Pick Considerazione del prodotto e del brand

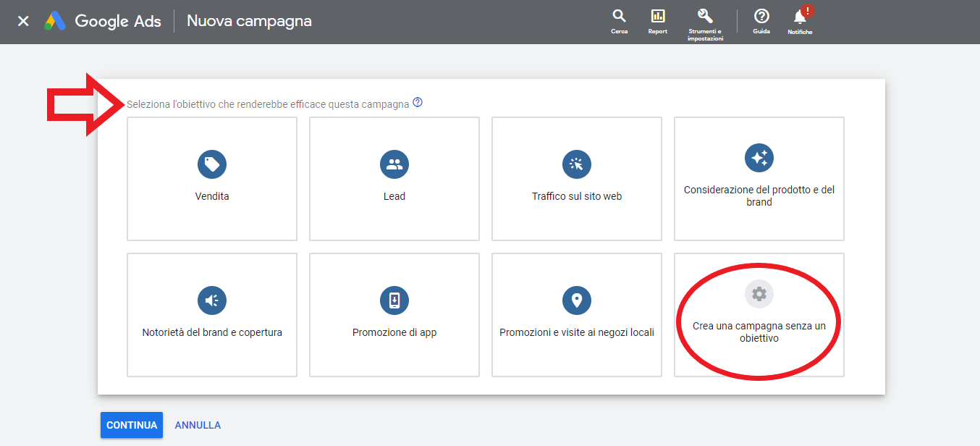pos(759,178)
